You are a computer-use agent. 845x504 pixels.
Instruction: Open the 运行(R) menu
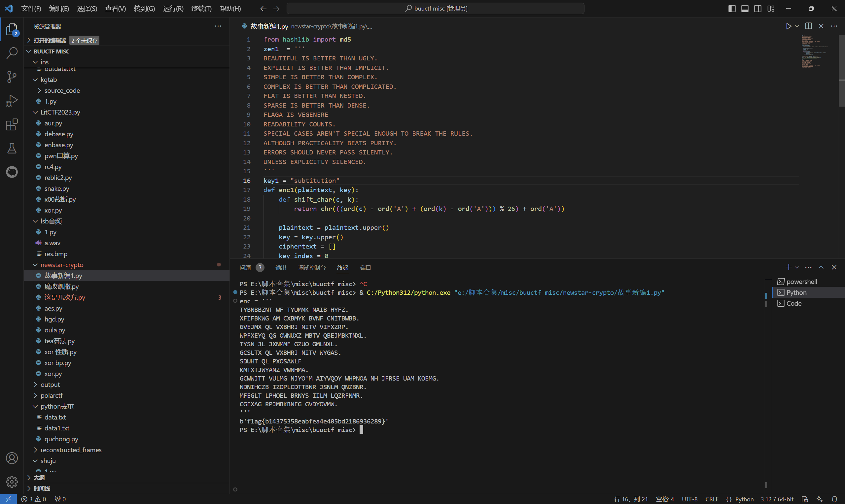(x=173, y=9)
